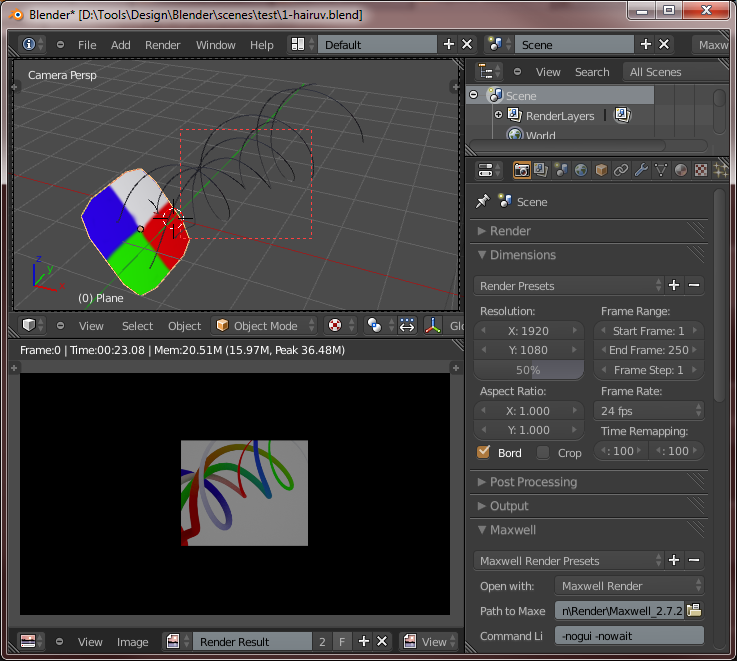Open the viewport shading selector icon

tap(339, 325)
